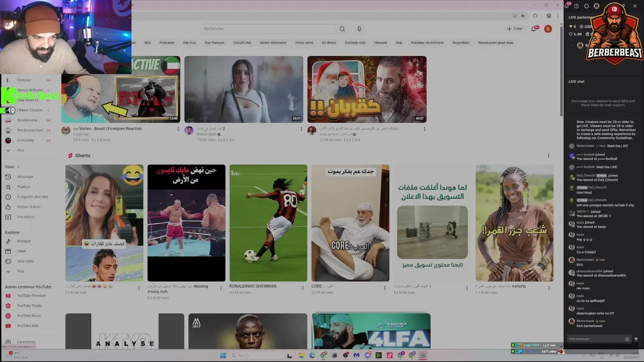The image size is (644, 362).
Task: Play the Santa 40:57 video thumbnail
Action: (x=367, y=89)
